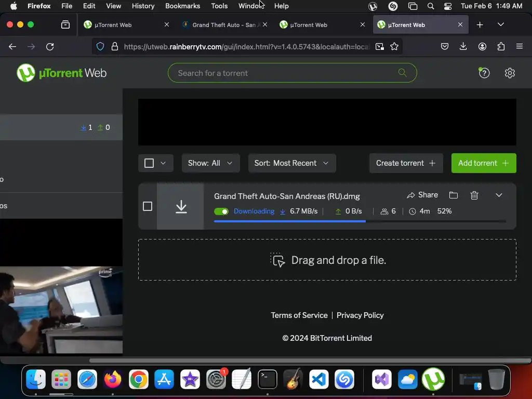The width and height of the screenshot is (532, 399).
Task: Open the Show: All filter dropdown
Action: point(211,163)
